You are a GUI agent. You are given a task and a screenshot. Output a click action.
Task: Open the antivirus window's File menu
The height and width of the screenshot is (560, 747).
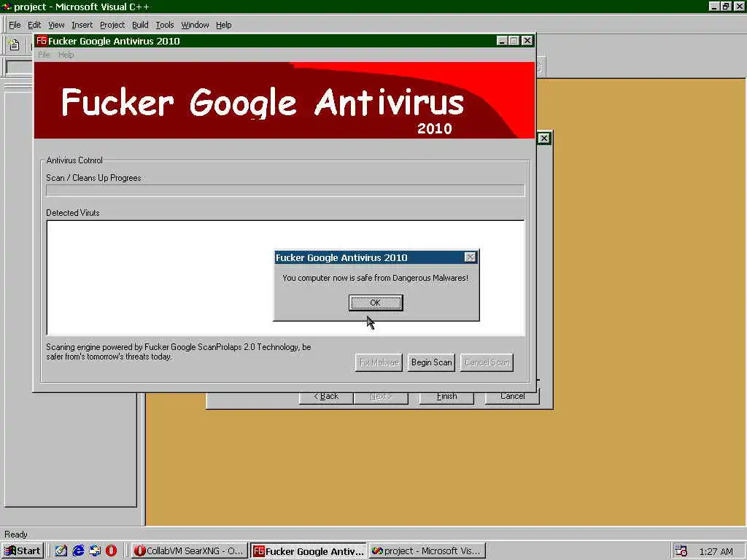pos(44,55)
